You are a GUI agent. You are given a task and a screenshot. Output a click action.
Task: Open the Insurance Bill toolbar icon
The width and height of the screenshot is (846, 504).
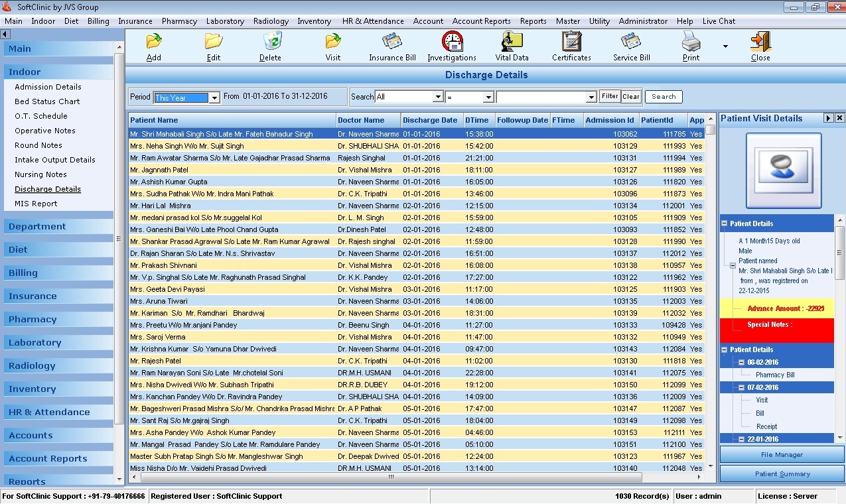coord(392,42)
